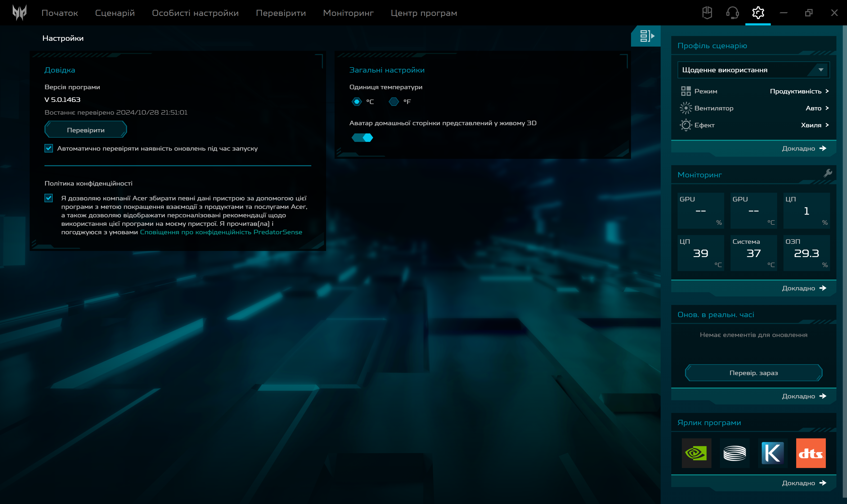Open the headset support icon
The image size is (847, 504).
(732, 12)
